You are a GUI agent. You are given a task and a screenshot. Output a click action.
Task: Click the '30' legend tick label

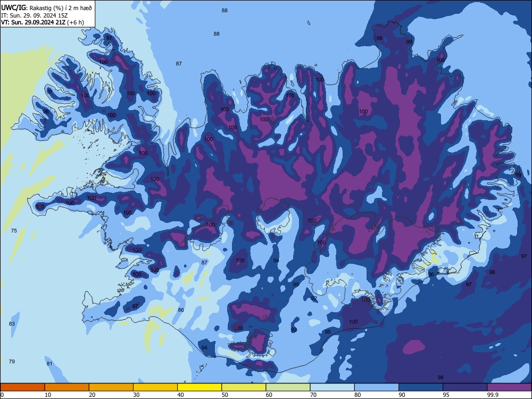(x=136, y=395)
